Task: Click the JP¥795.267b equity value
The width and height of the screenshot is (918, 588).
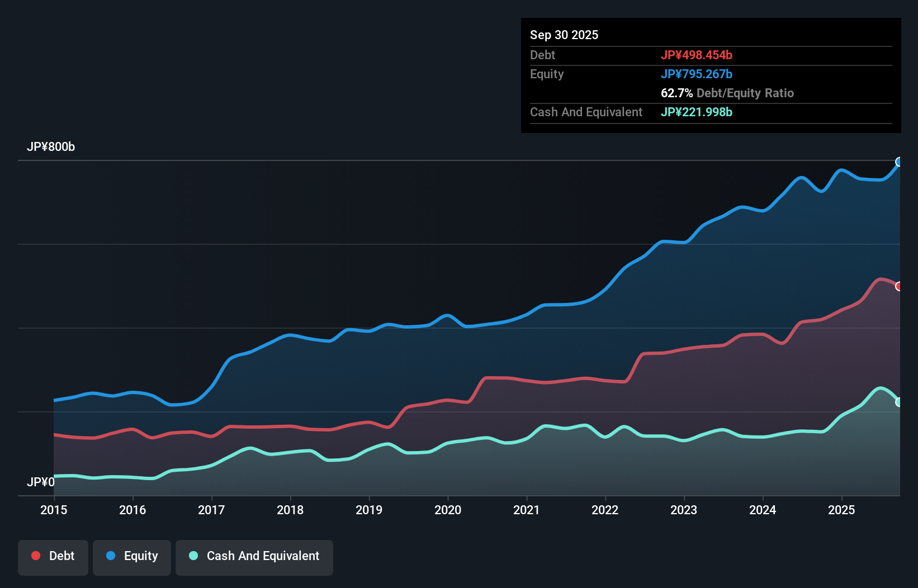Action: coord(697,74)
